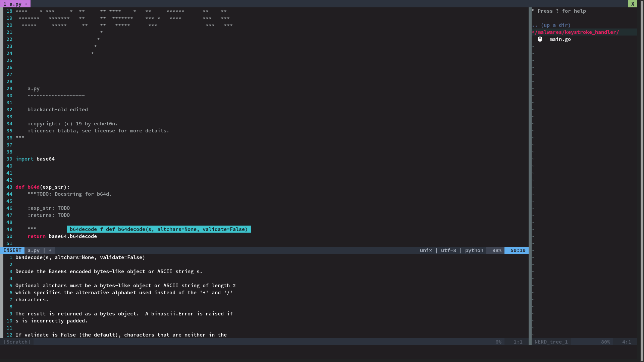Click the modified plus marker in the status line
The image size is (644, 362).
click(50, 250)
